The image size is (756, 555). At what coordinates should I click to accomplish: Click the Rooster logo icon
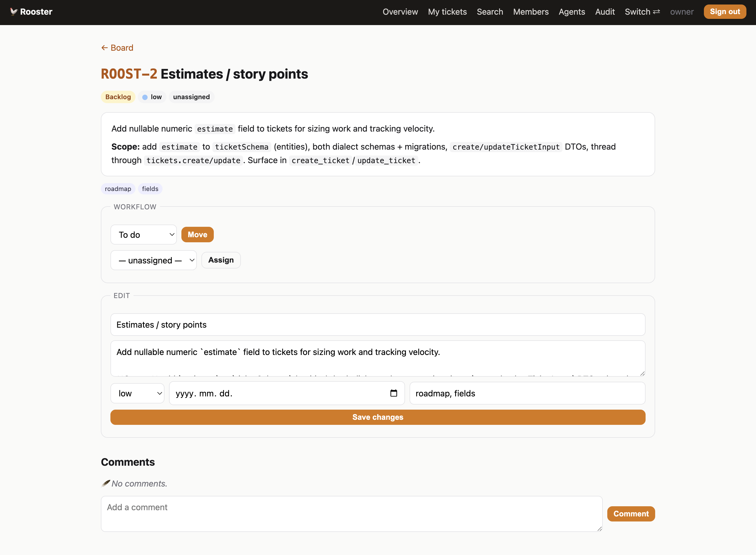pyautogui.click(x=14, y=12)
